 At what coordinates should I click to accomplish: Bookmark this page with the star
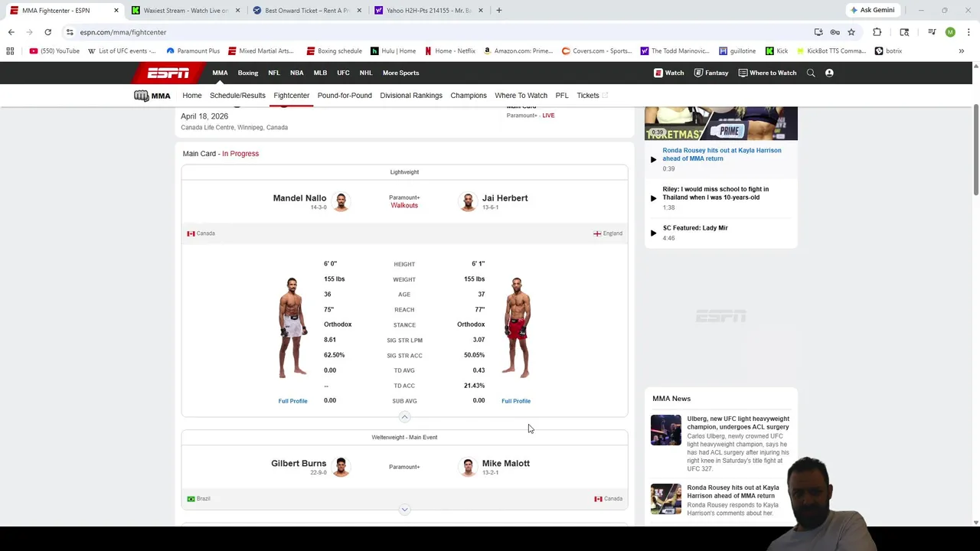[851, 32]
